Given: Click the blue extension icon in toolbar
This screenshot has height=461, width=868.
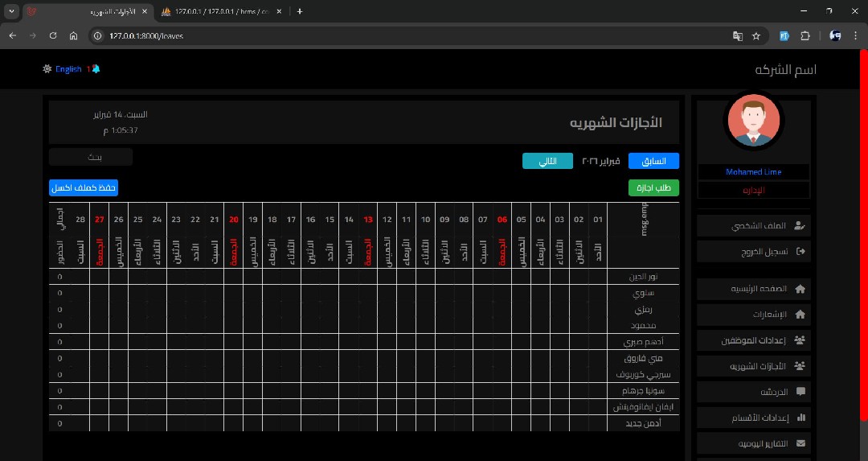Looking at the screenshot, I should pyautogui.click(x=784, y=35).
